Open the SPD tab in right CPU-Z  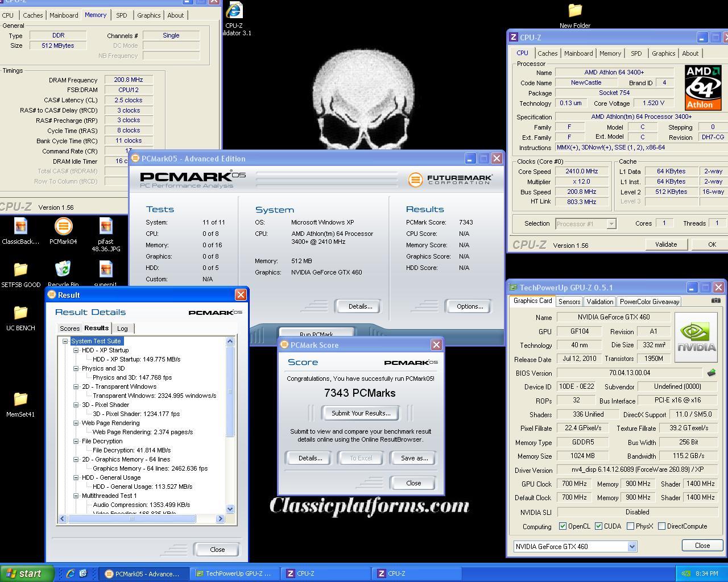tap(636, 53)
